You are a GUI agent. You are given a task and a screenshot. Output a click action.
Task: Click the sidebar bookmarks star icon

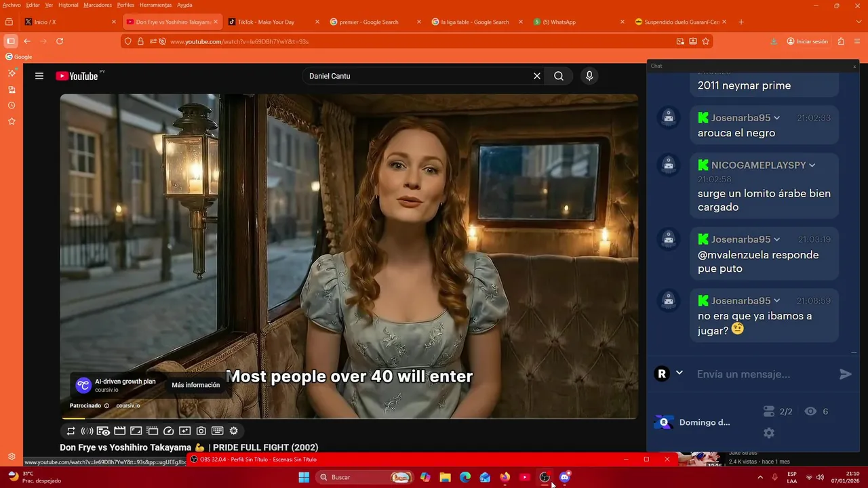pos(12,121)
